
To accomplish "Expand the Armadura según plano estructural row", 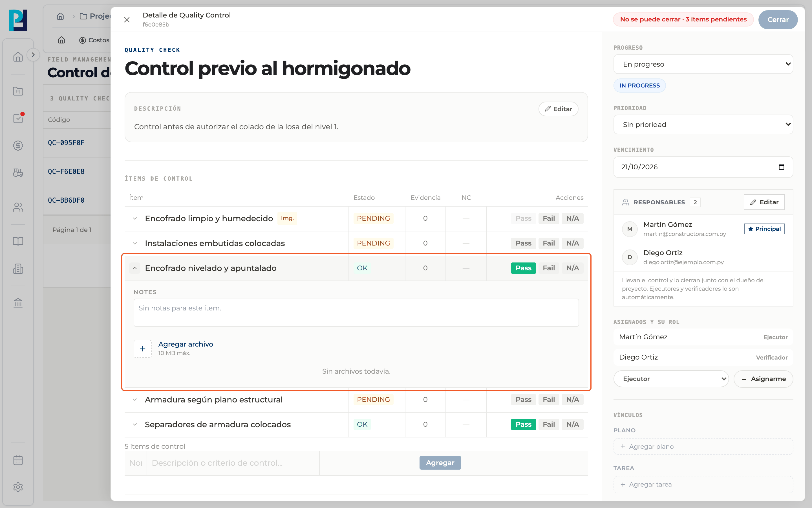I will coord(134,399).
